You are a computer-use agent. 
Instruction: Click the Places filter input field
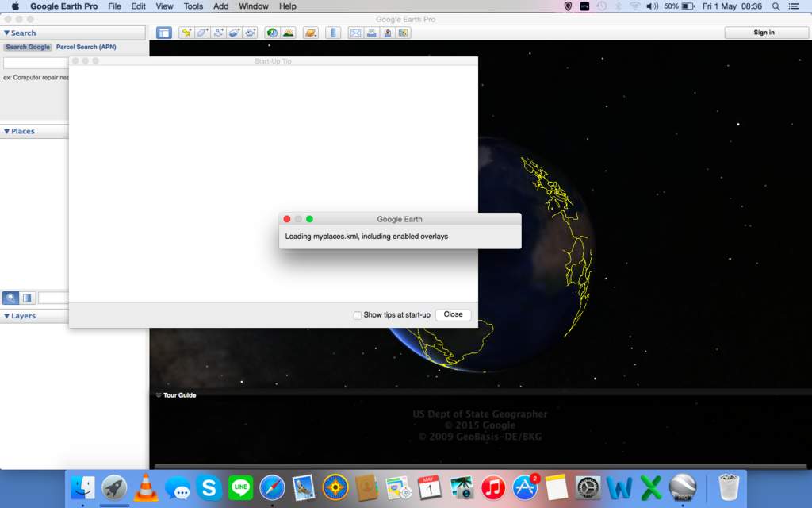(x=53, y=298)
